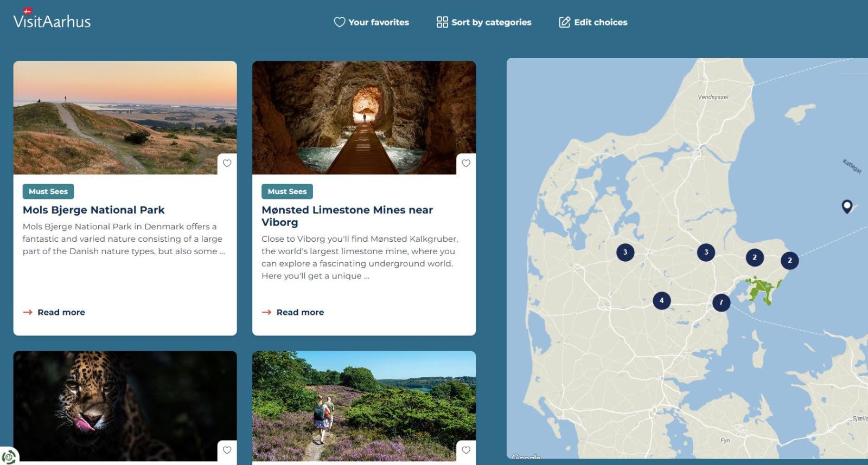Open Mønsted Limestone Mines near Viborg title
Image resolution: width=868 pixels, height=465 pixels.
[347, 216]
